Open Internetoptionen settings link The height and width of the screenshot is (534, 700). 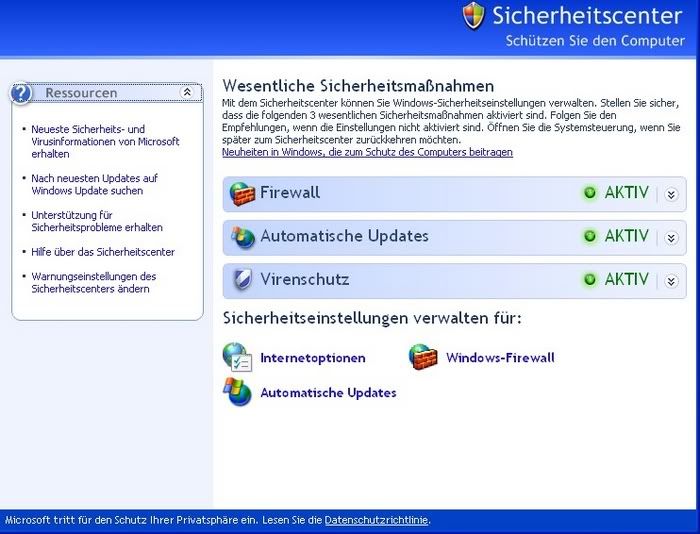point(312,358)
